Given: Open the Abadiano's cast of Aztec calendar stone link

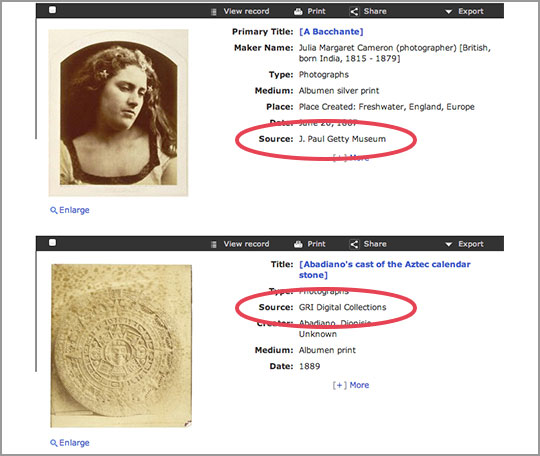Looking at the screenshot, I should 385,269.
